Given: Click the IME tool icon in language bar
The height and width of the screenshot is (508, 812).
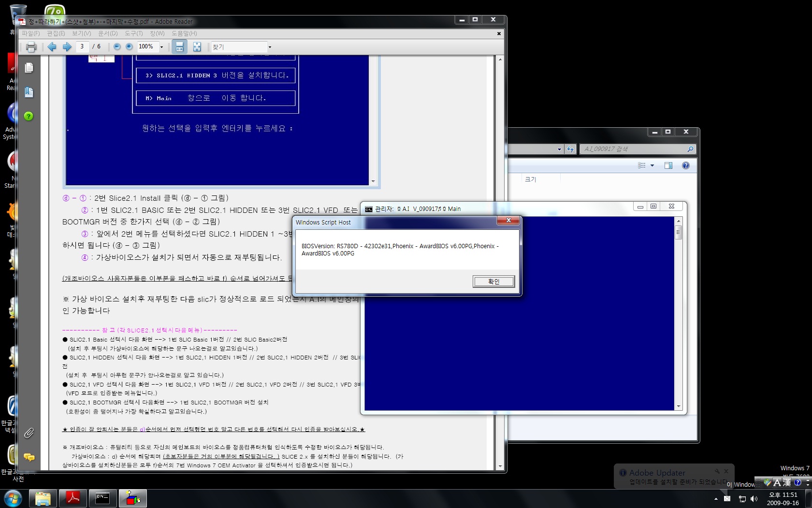Looking at the screenshot, I should pos(767,482).
